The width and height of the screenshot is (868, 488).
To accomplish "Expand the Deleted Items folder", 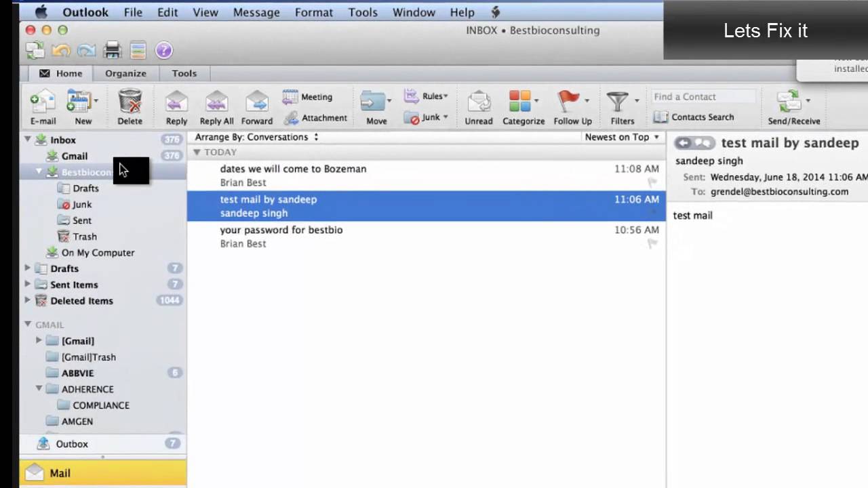I will pos(28,300).
